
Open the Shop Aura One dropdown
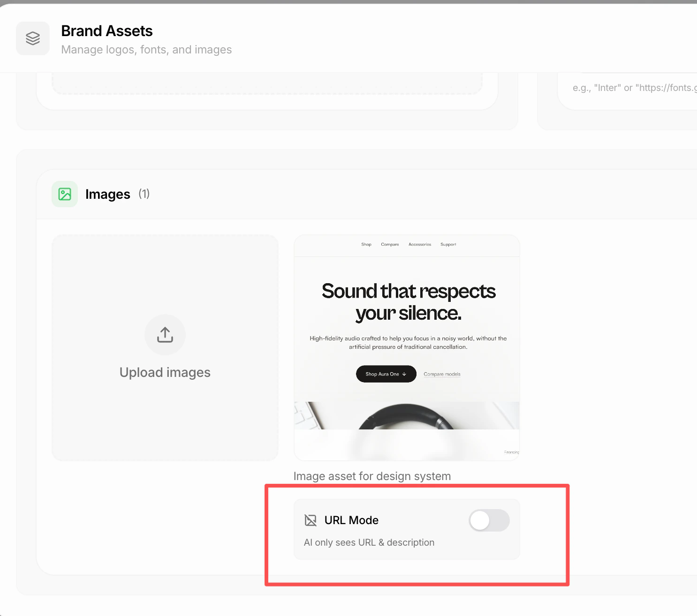click(386, 374)
